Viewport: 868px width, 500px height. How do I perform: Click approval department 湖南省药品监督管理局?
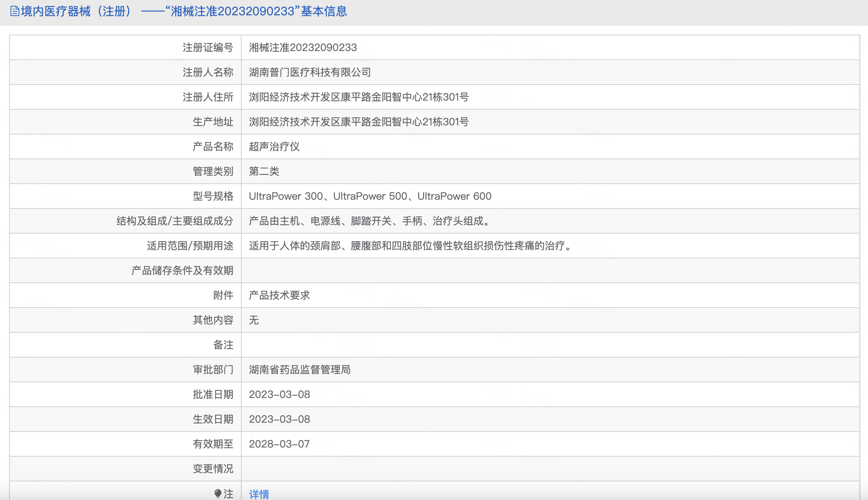tap(300, 370)
